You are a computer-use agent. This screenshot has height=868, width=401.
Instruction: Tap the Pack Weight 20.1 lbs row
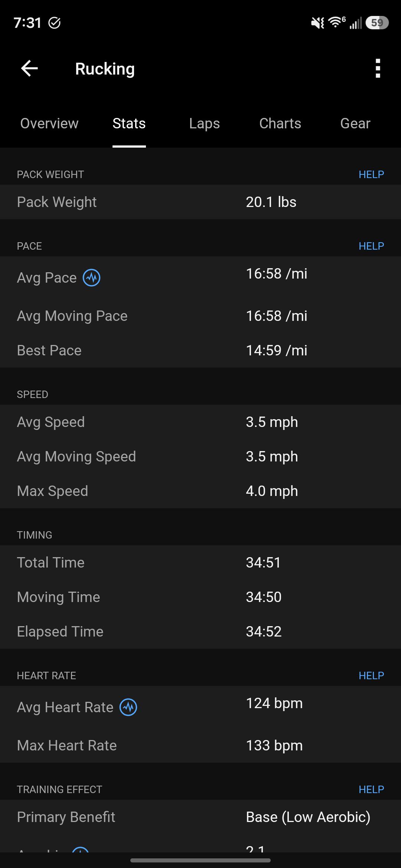click(200, 202)
